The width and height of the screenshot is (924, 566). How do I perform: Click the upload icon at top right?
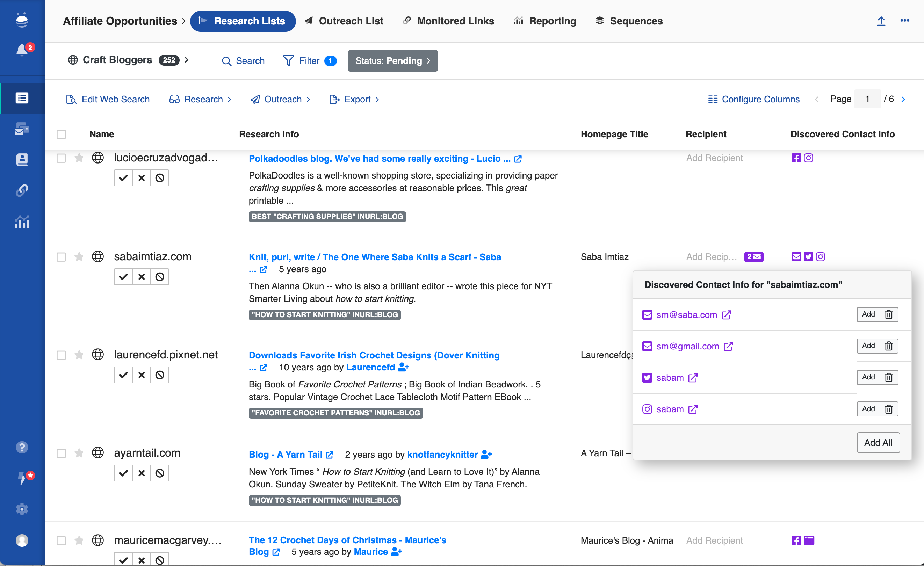click(x=881, y=21)
